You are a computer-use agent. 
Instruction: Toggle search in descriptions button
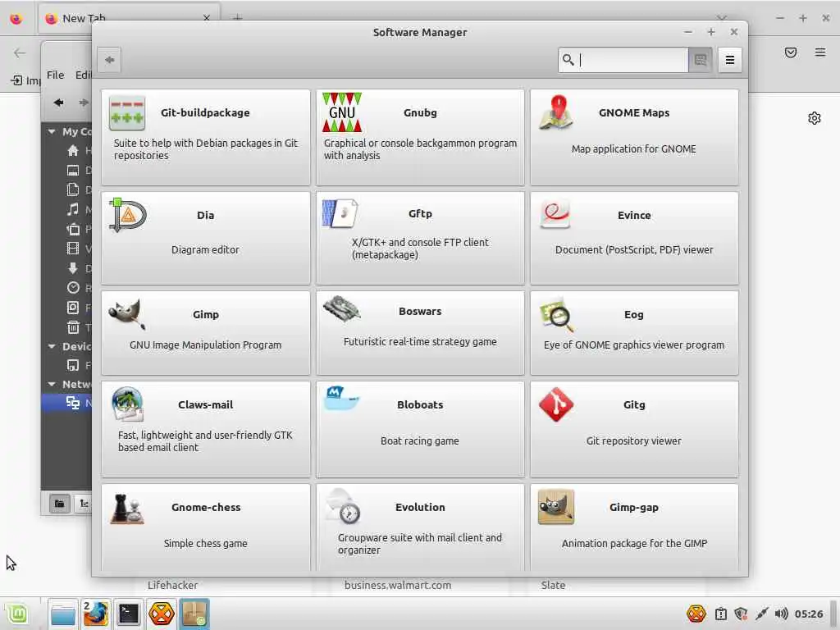click(x=701, y=59)
